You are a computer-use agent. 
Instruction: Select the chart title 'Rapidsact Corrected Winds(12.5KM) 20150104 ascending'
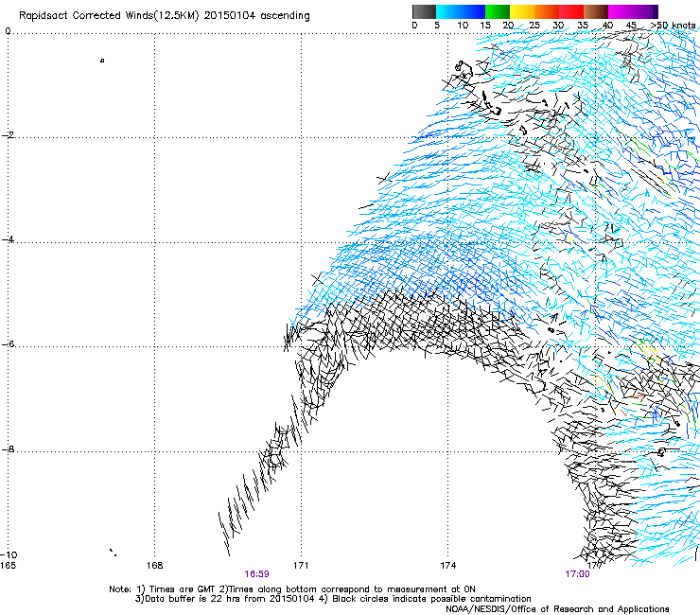tap(165, 16)
